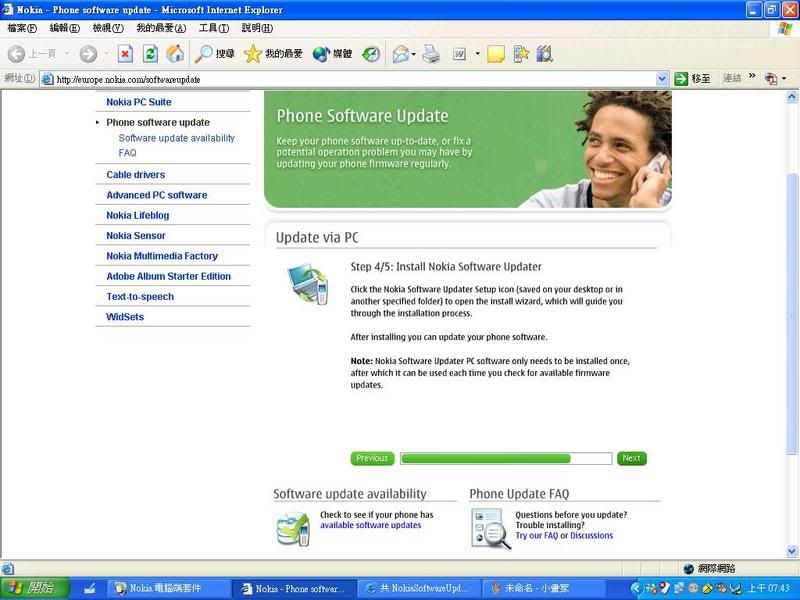The image size is (800, 600).
Task: Open Adobe Album Starter Edition link
Action: point(169,277)
